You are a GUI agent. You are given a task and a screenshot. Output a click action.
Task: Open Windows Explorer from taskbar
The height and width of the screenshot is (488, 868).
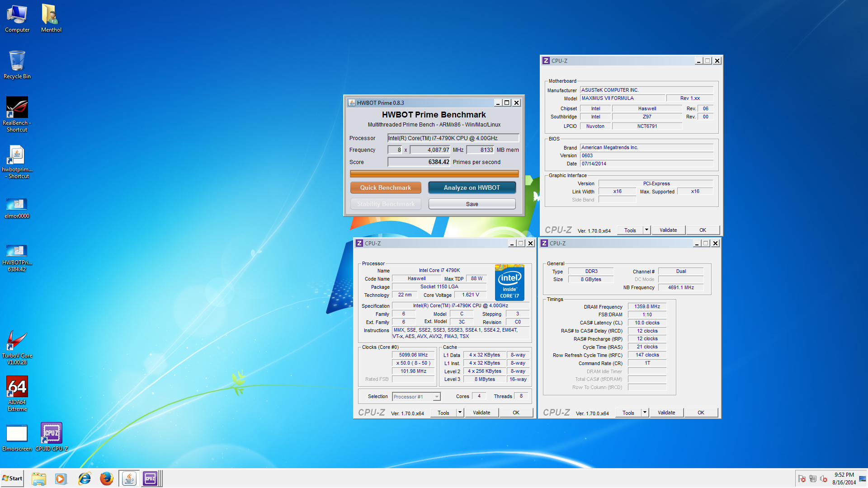pos(39,479)
